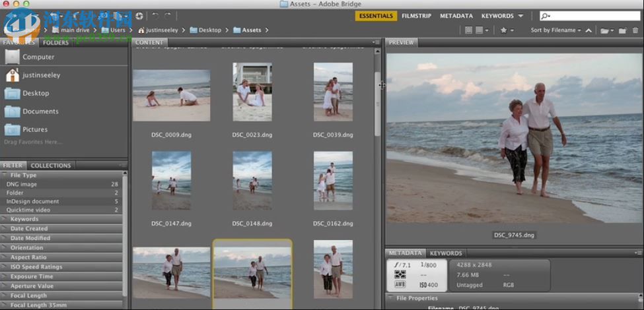Rotate image 90° counterclockwise
The height and width of the screenshot is (310, 644).
[x=155, y=16]
